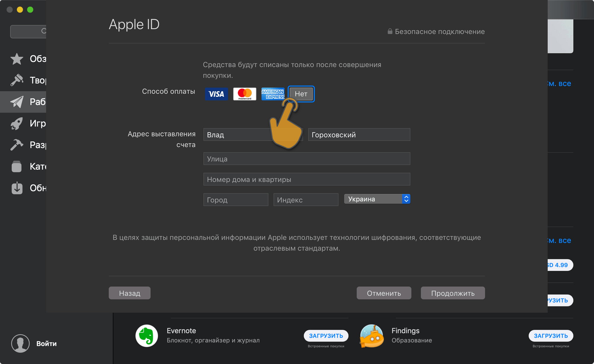Click the 'Улица' street input field
This screenshot has width=594, height=364.
click(x=307, y=159)
